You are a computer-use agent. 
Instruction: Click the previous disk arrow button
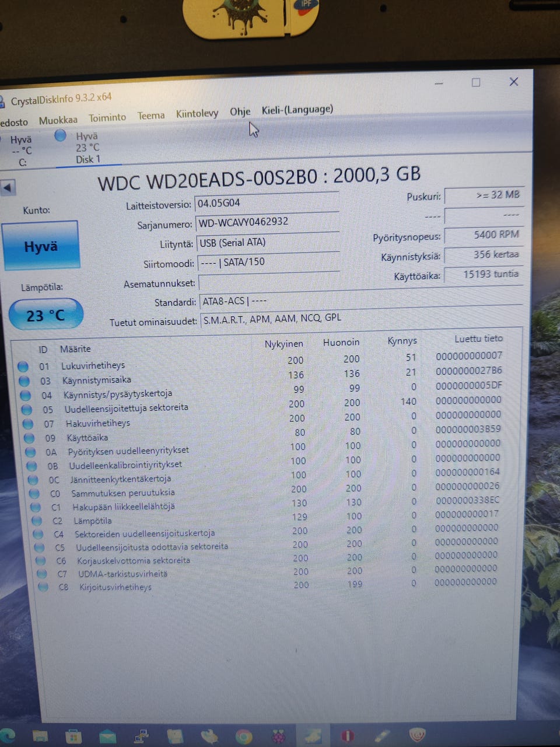pyautogui.click(x=8, y=188)
